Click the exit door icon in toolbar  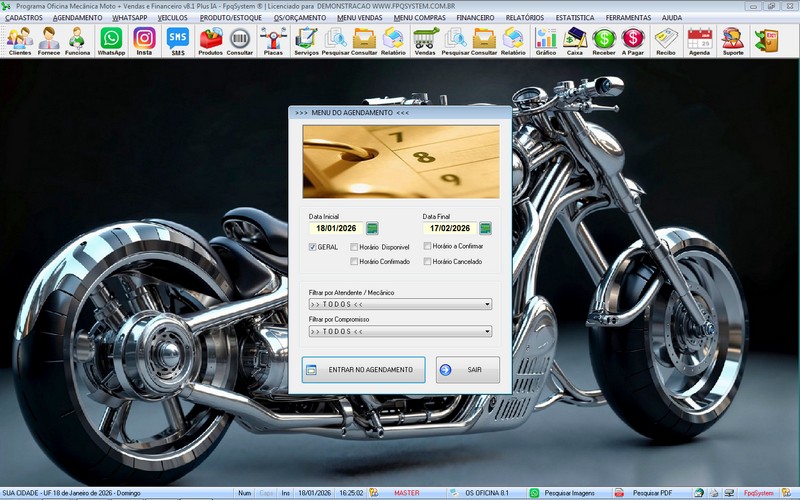(x=766, y=41)
